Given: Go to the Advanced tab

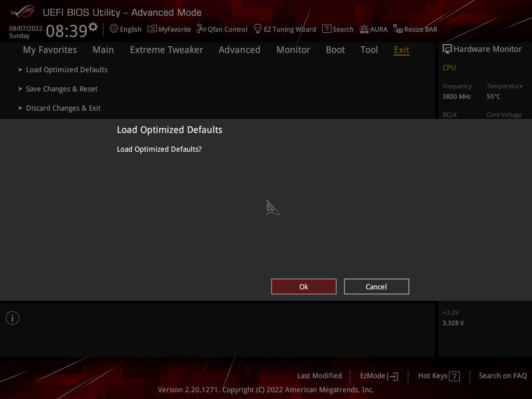Looking at the screenshot, I should point(240,50).
